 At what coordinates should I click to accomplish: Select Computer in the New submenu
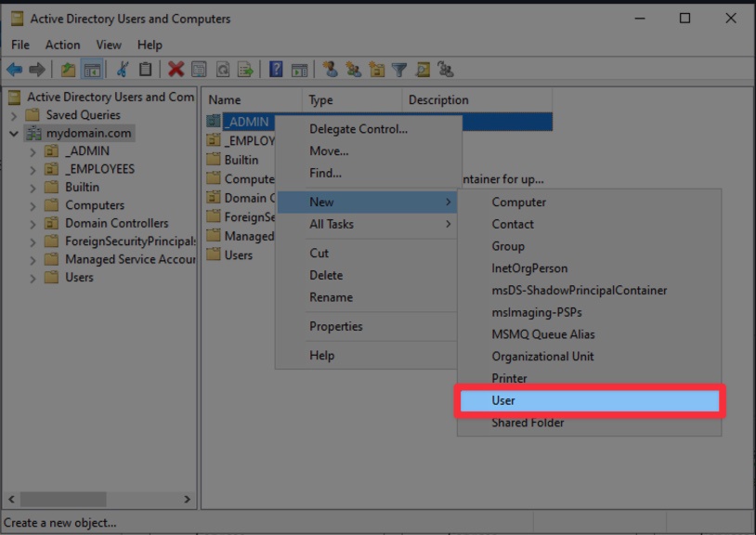point(590,202)
